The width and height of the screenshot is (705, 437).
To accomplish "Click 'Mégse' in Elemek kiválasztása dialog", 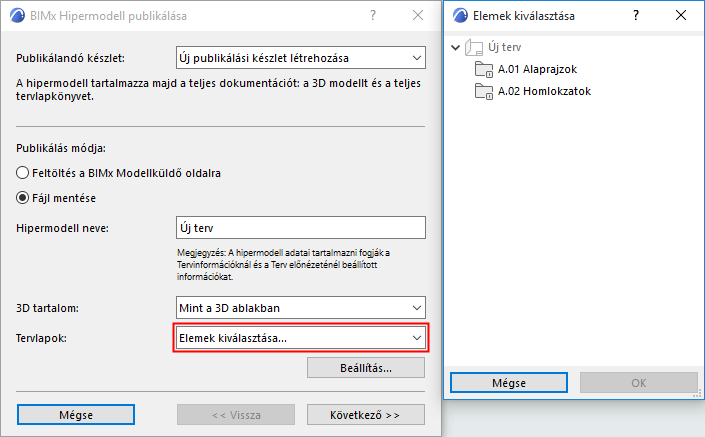I will (x=509, y=383).
